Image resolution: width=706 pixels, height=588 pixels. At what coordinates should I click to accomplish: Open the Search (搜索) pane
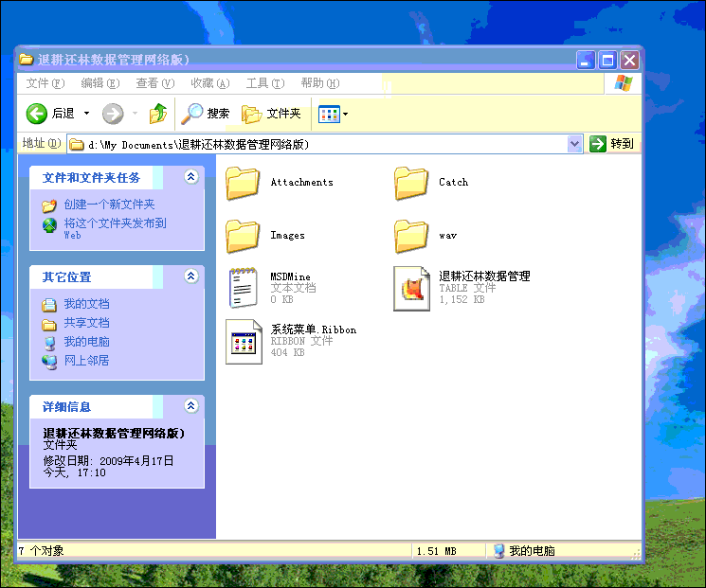(206, 114)
